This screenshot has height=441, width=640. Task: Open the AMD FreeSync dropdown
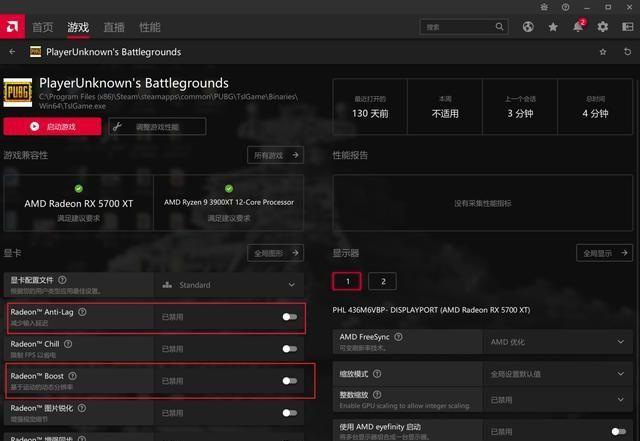(x=558, y=342)
